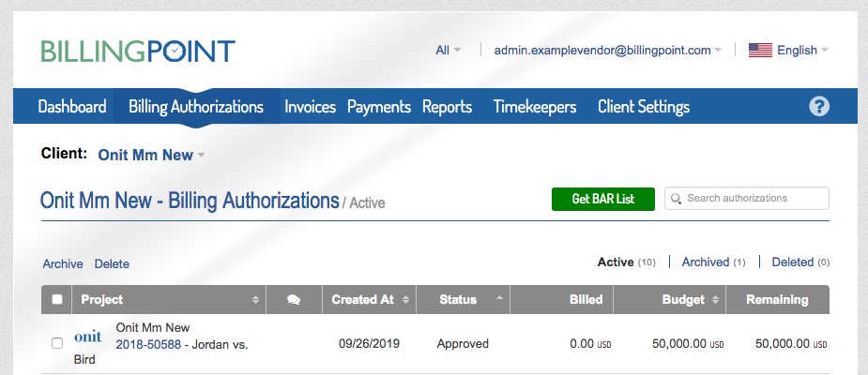This screenshot has height=375, width=868.
Task: Sort by Created At column arrows
Action: (405, 300)
